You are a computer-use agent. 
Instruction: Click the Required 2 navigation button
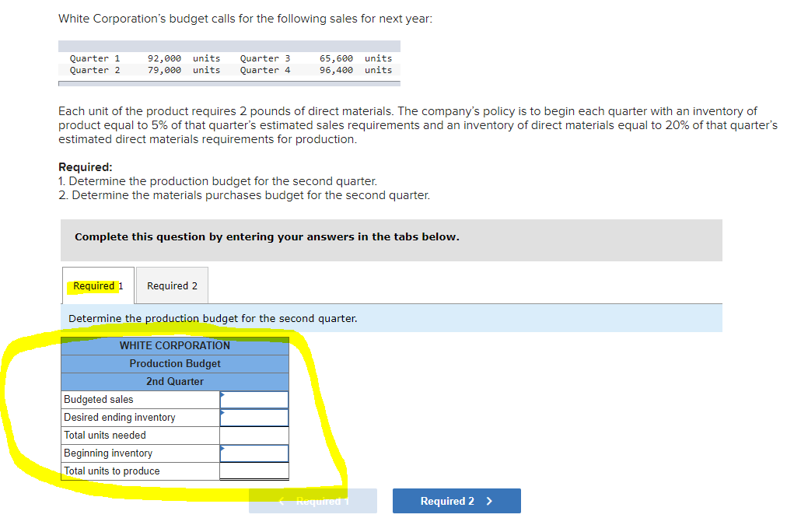pyautogui.click(x=456, y=501)
